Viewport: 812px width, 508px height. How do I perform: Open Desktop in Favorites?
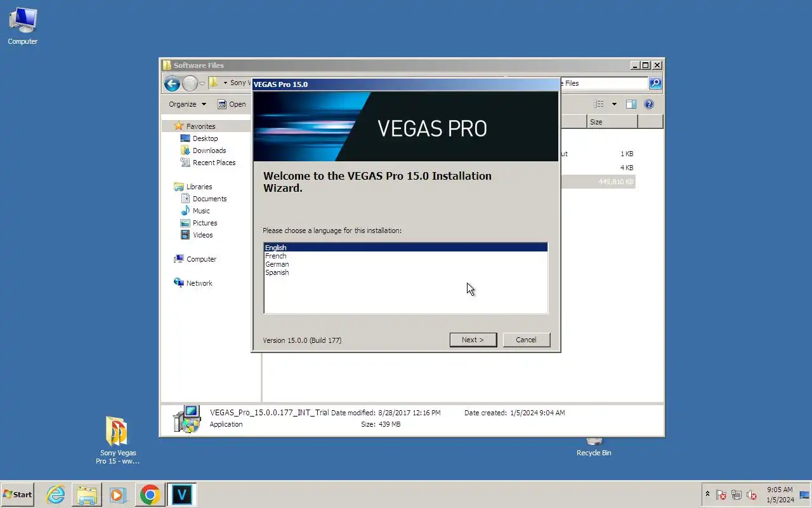[x=205, y=138]
